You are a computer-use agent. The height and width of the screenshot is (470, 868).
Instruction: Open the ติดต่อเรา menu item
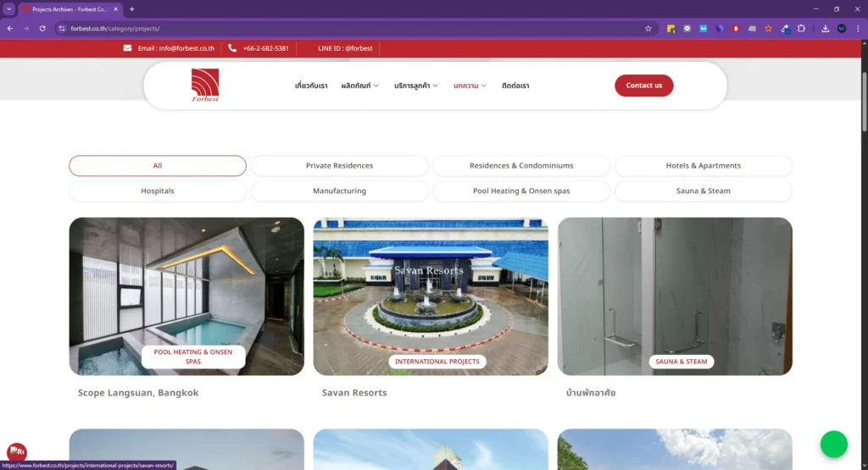coord(515,86)
